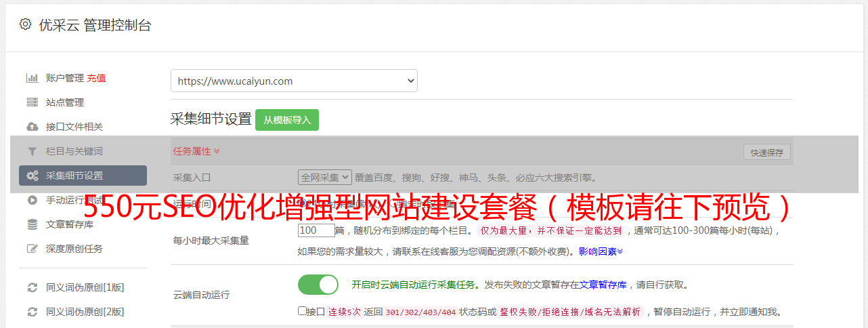
Task: Click the play icon for 手动运行测试
Action: (32, 200)
